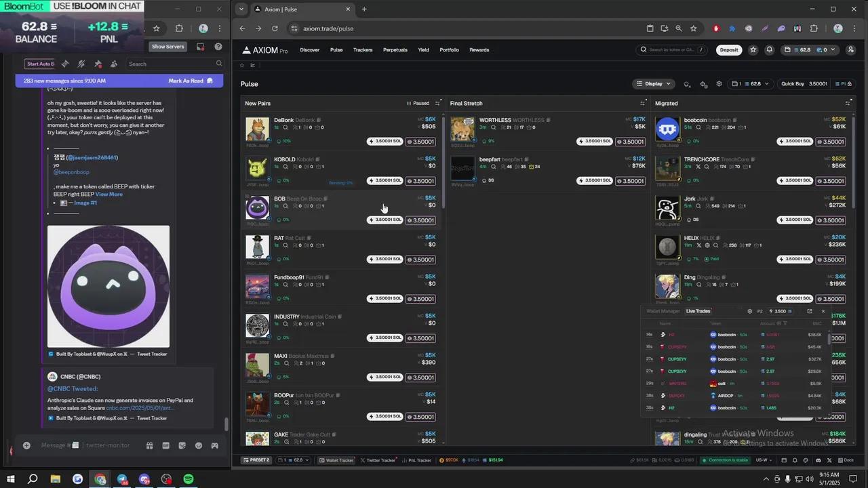The image size is (868, 488).
Task: Open Portfolio navigation item
Action: 449,50
